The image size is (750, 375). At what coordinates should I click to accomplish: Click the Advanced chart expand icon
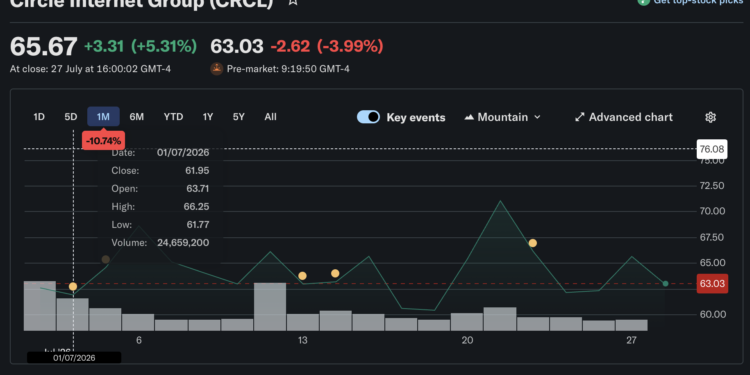[x=579, y=117]
